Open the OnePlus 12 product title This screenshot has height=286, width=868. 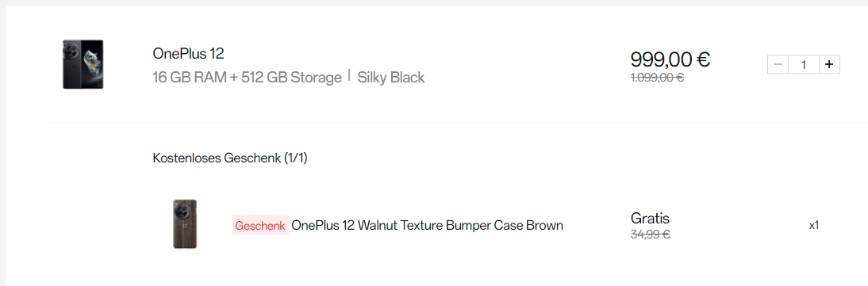188,54
